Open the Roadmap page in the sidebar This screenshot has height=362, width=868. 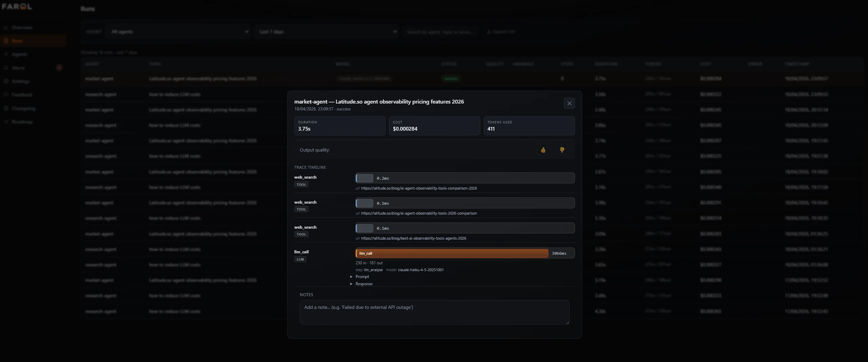33,122
